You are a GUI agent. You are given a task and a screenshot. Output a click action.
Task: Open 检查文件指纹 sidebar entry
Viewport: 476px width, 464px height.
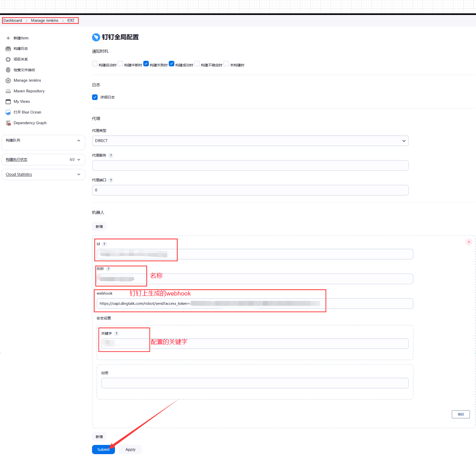[x=24, y=70]
